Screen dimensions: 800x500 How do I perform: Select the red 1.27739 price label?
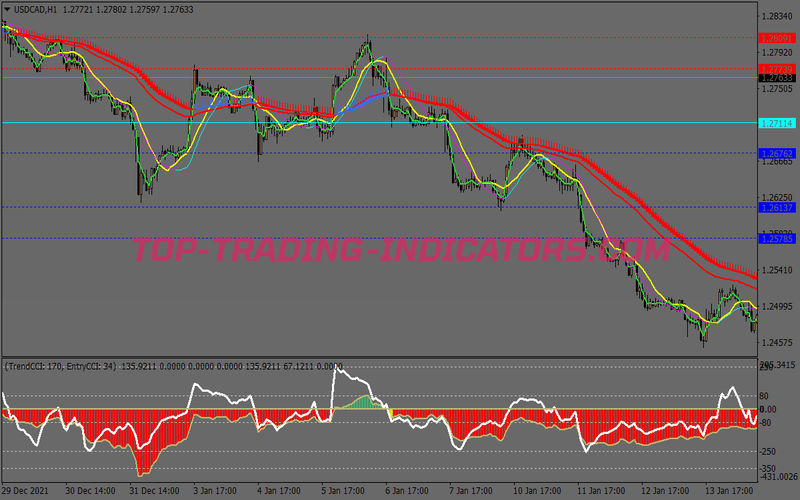pyautogui.click(x=777, y=69)
